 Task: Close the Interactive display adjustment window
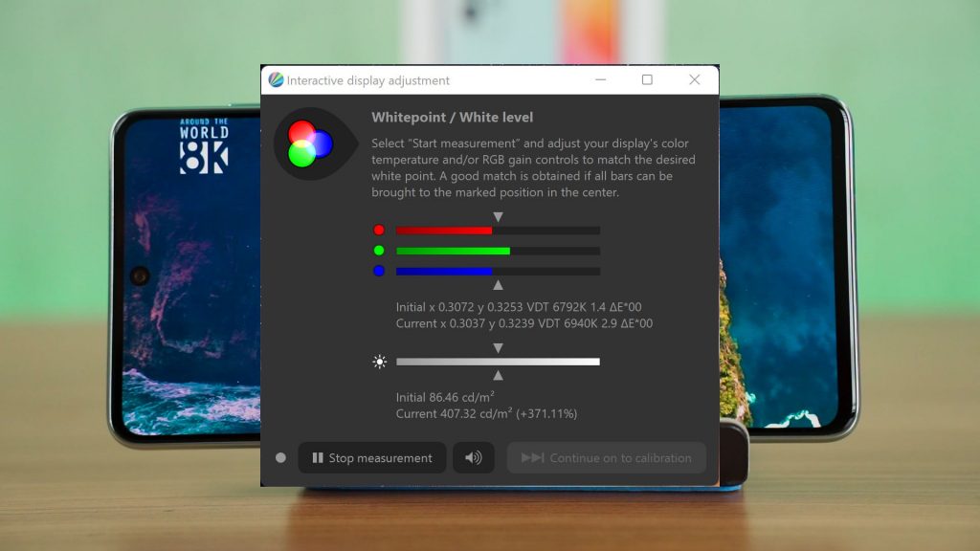[x=695, y=80]
